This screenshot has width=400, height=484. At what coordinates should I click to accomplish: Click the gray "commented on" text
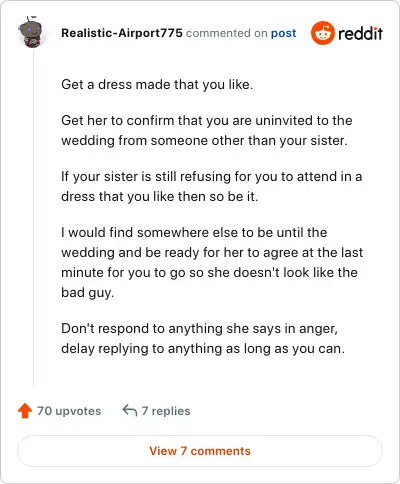(226, 33)
